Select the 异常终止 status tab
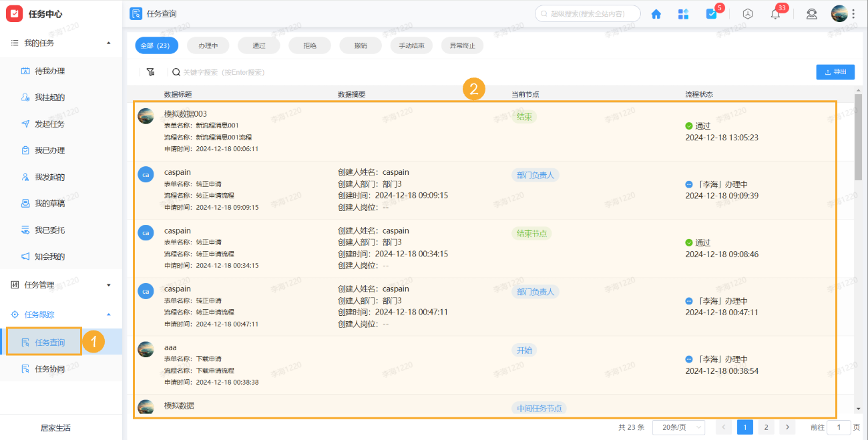 [462, 45]
